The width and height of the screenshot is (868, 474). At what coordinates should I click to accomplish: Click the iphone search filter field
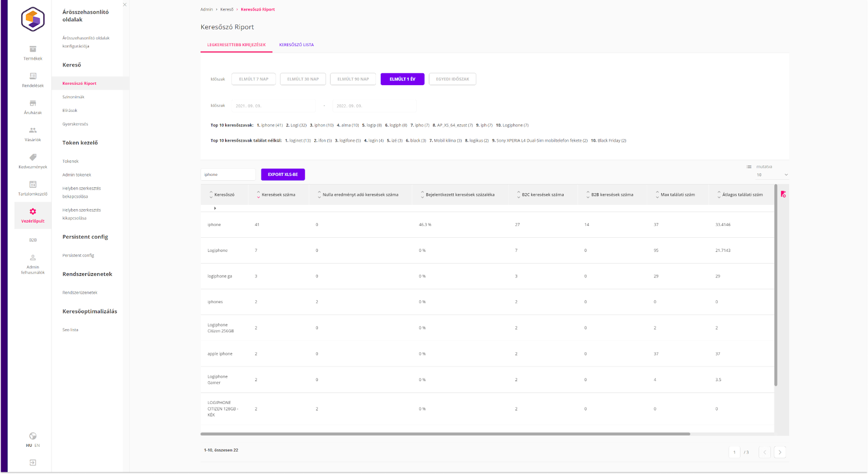point(228,175)
